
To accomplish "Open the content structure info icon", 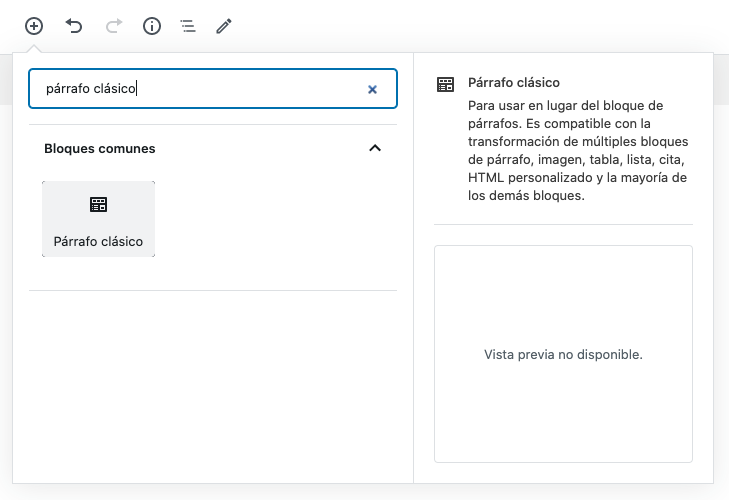I will 152,26.
